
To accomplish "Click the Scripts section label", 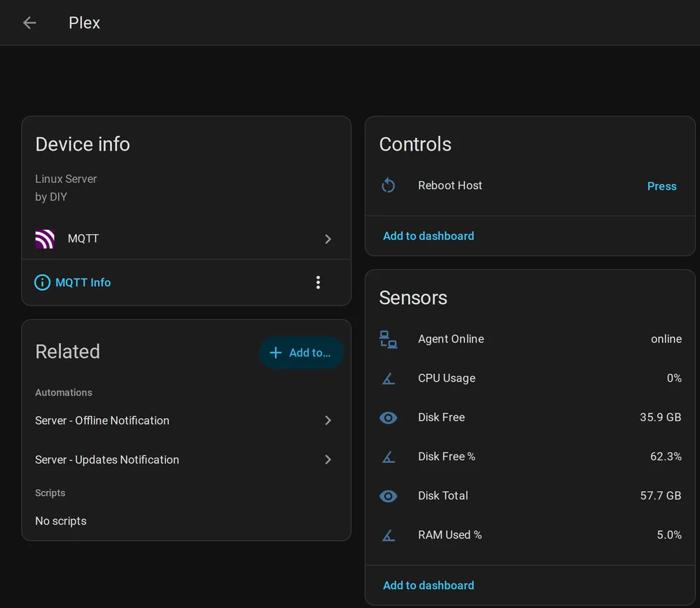I will pos(50,492).
